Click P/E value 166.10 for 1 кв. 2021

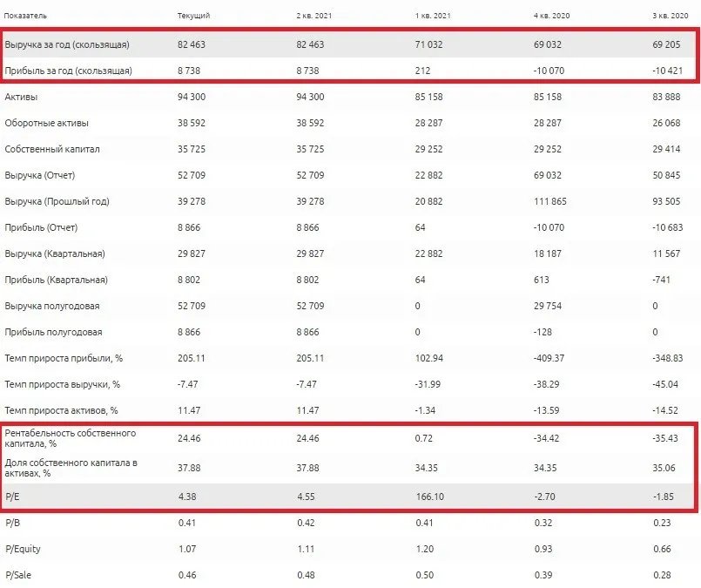(429, 497)
